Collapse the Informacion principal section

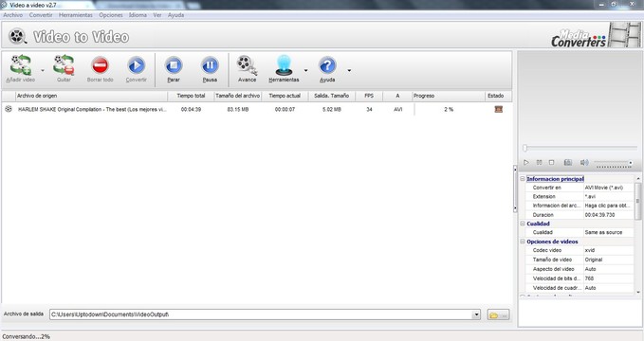coord(523,179)
